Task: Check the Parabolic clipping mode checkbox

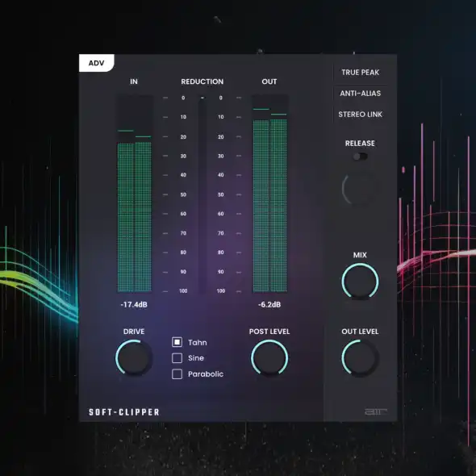Action: pyautogui.click(x=177, y=374)
